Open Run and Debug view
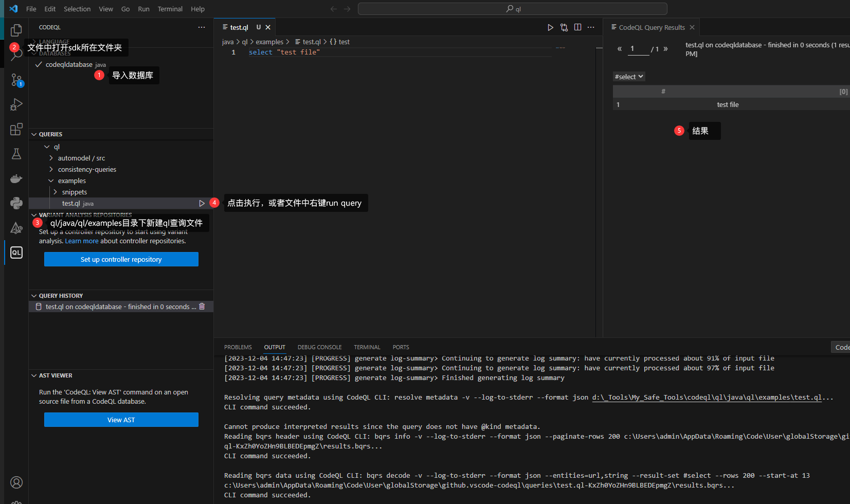850x504 pixels. pyautogui.click(x=16, y=104)
